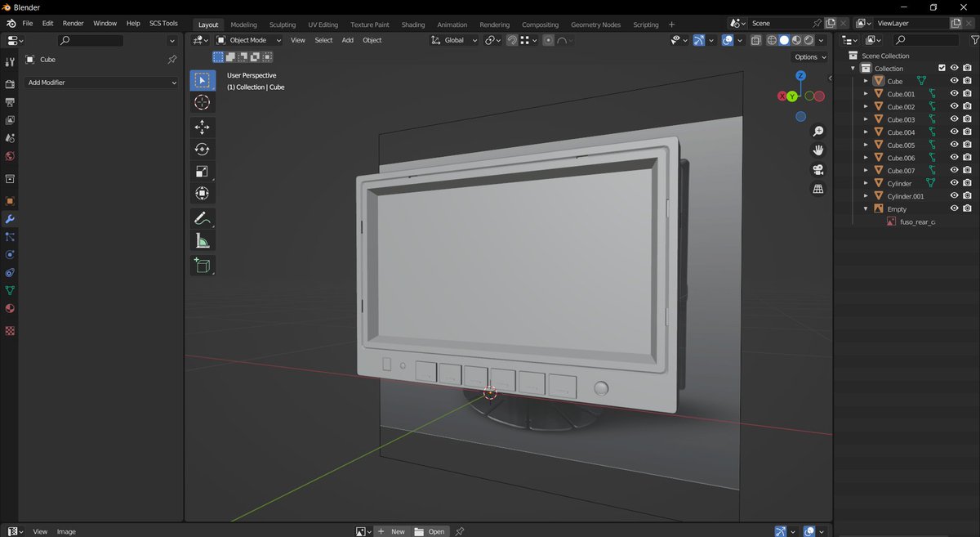Toggle camera view icon

(818, 170)
